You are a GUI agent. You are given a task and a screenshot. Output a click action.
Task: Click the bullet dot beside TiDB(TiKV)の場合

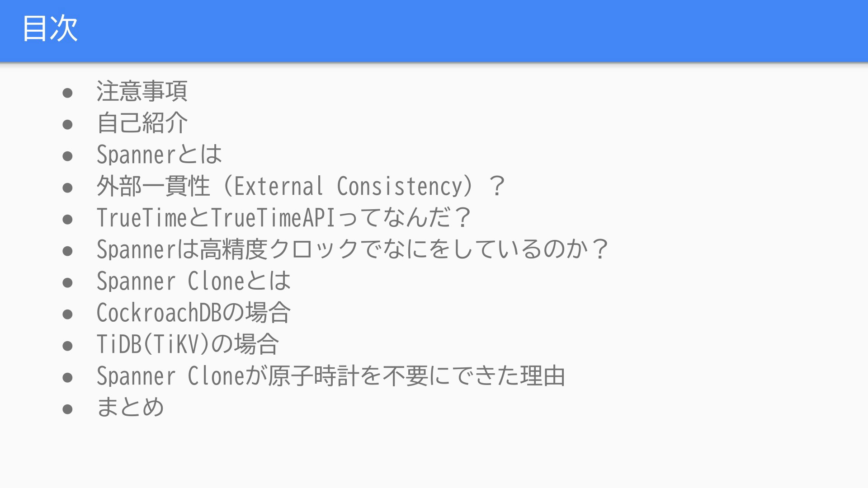[x=68, y=346]
